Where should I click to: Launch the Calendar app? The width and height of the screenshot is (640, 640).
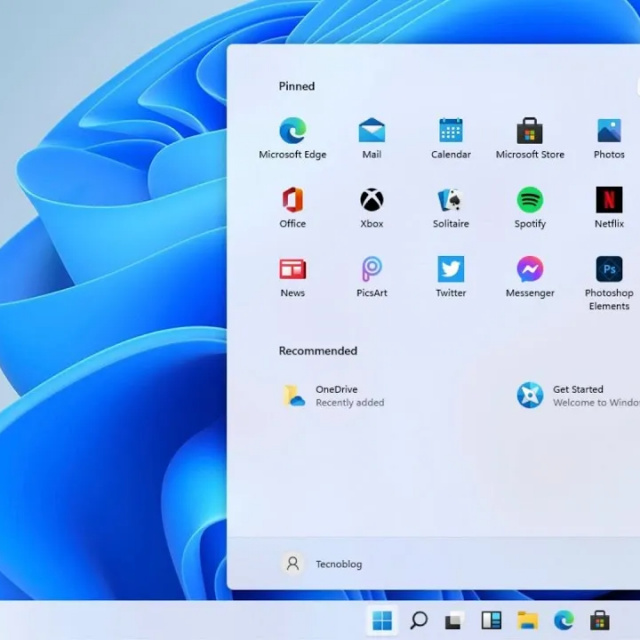click(451, 138)
